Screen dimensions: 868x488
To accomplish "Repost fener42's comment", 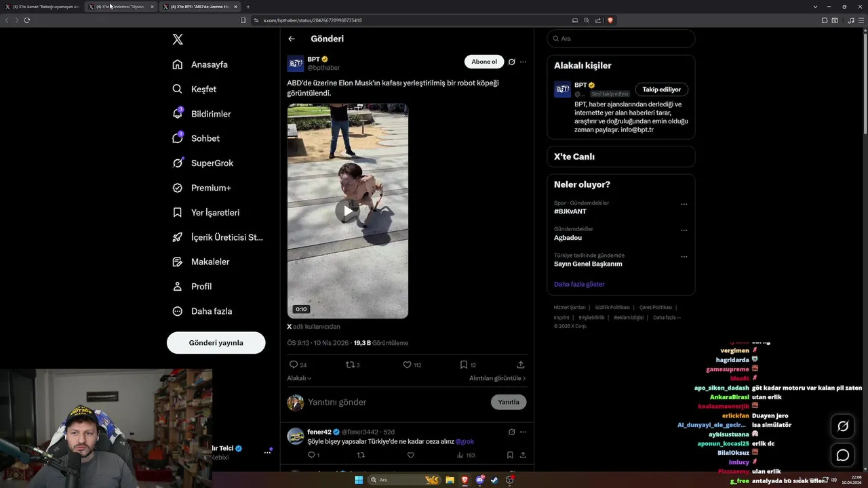I will (x=361, y=455).
